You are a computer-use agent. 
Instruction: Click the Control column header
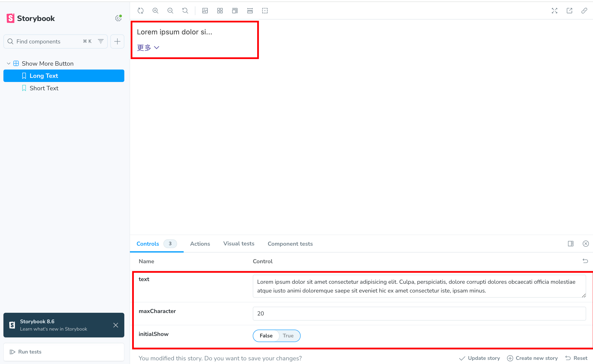point(263,261)
